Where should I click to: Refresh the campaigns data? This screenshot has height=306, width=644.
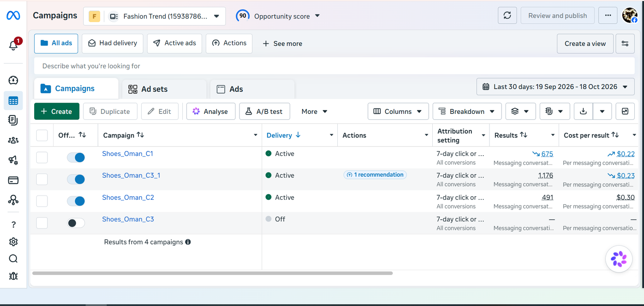(x=507, y=16)
